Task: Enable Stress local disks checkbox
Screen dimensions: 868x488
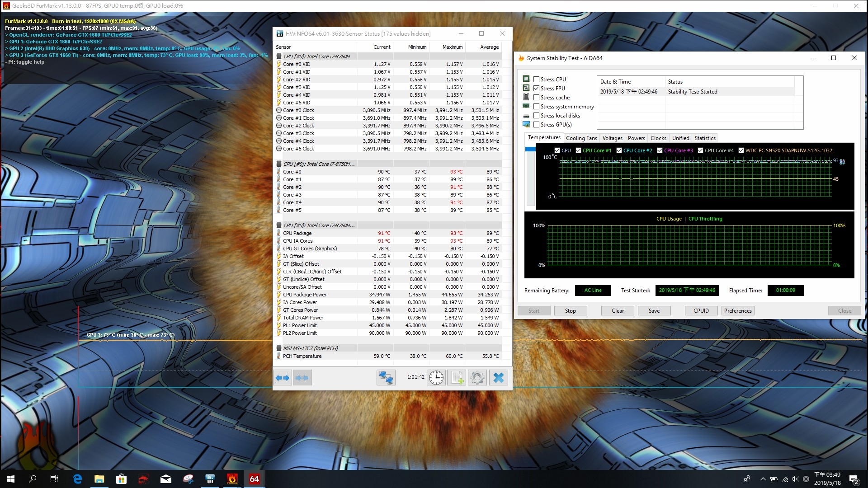Action: (536, 116)
